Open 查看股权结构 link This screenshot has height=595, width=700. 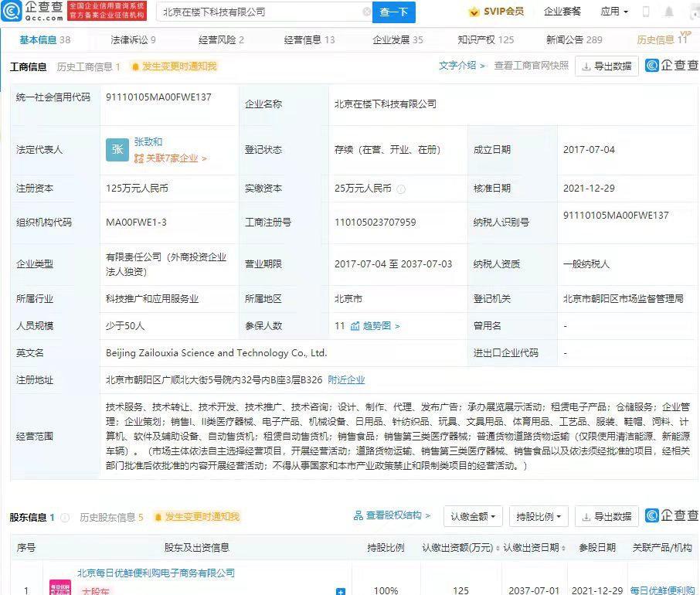click(x=392, y=515)
